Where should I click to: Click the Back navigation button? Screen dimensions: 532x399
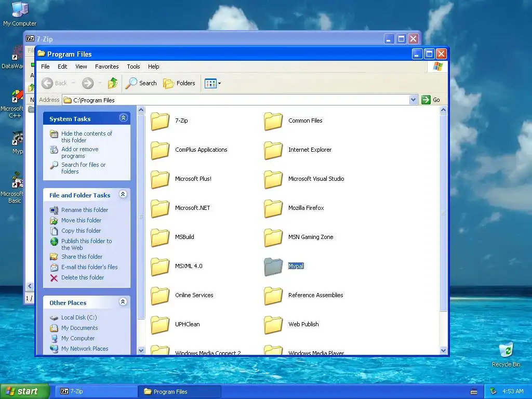click(54, 83)
